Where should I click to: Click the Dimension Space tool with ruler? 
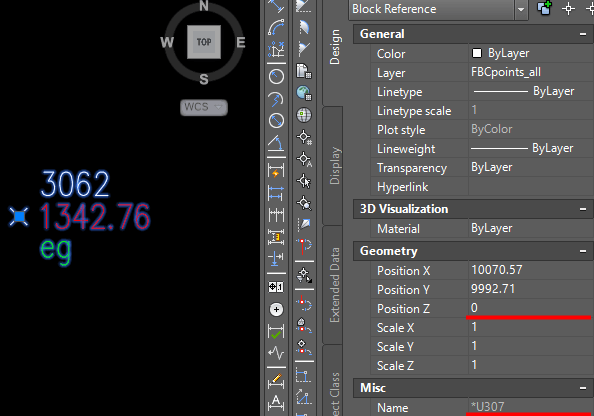click(x=276, y=236)
